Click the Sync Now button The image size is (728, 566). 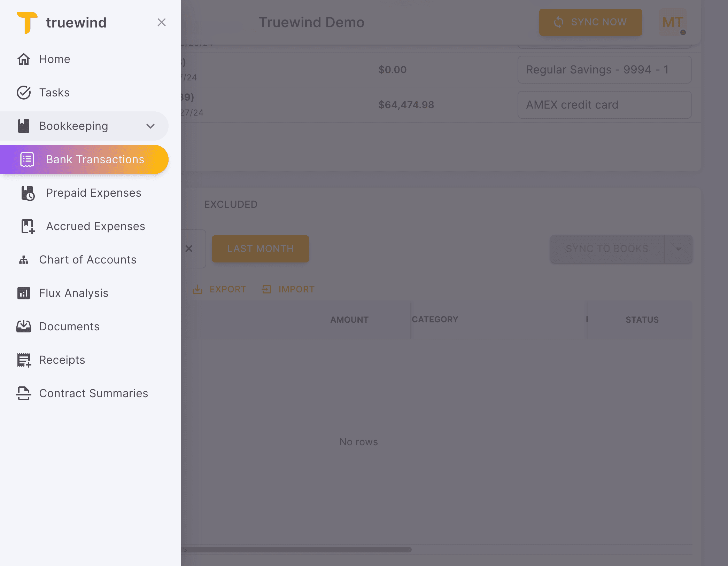coord(590,22)
